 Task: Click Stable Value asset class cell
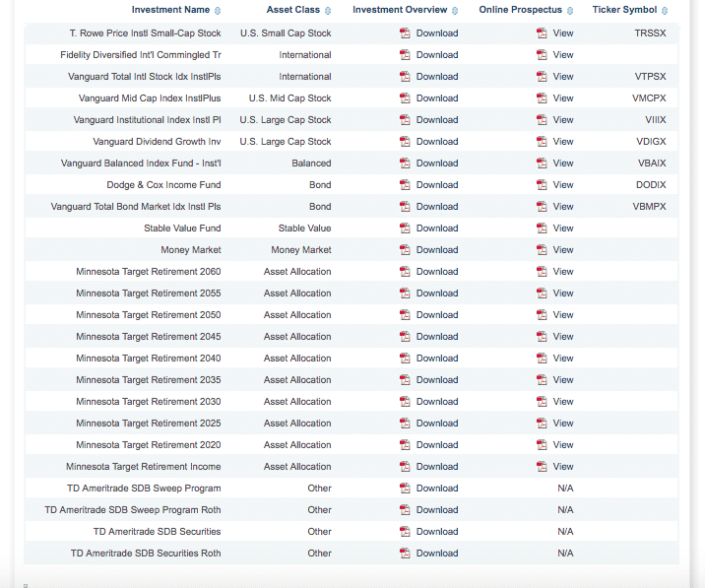[304, 229]
